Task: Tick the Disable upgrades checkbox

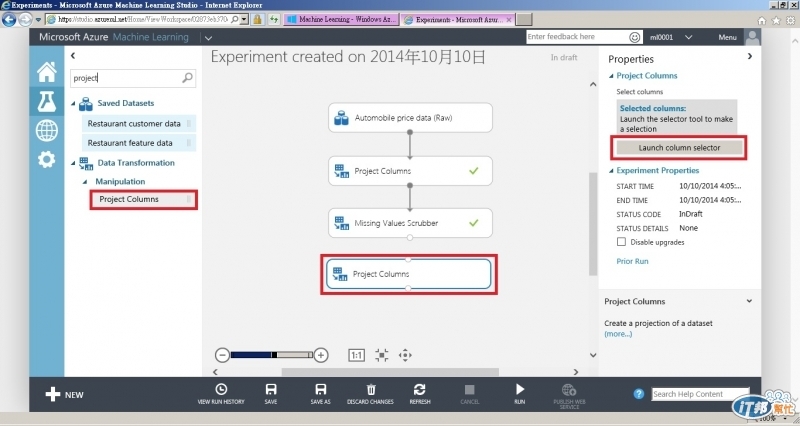Action: click(x=621, y=242)
